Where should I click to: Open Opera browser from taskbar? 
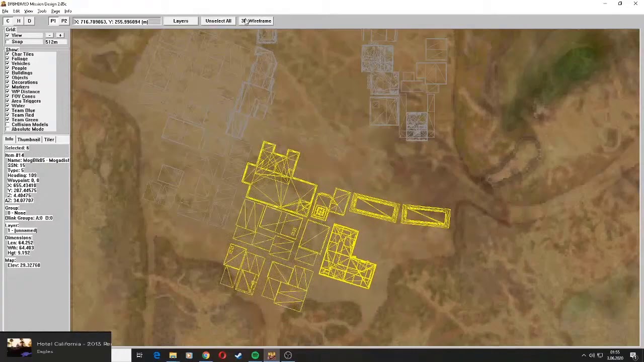pyautogui.click(x=222, y=355)
